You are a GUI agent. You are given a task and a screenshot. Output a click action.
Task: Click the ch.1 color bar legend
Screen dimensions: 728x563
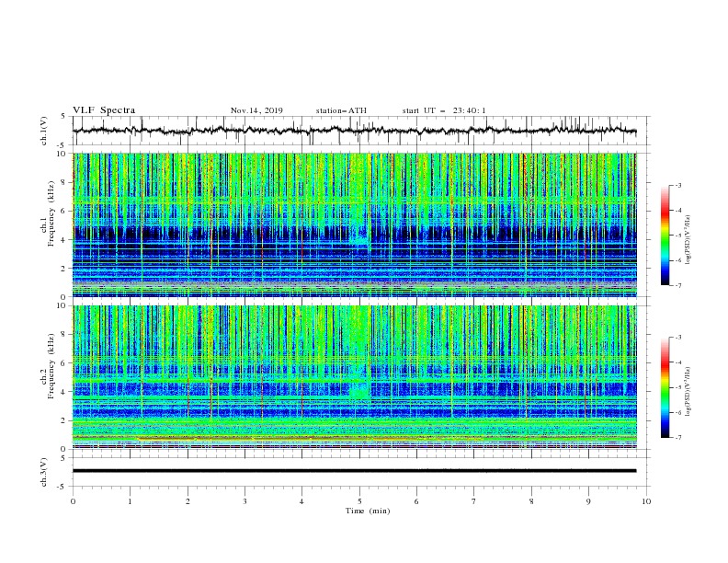[665, 236]
